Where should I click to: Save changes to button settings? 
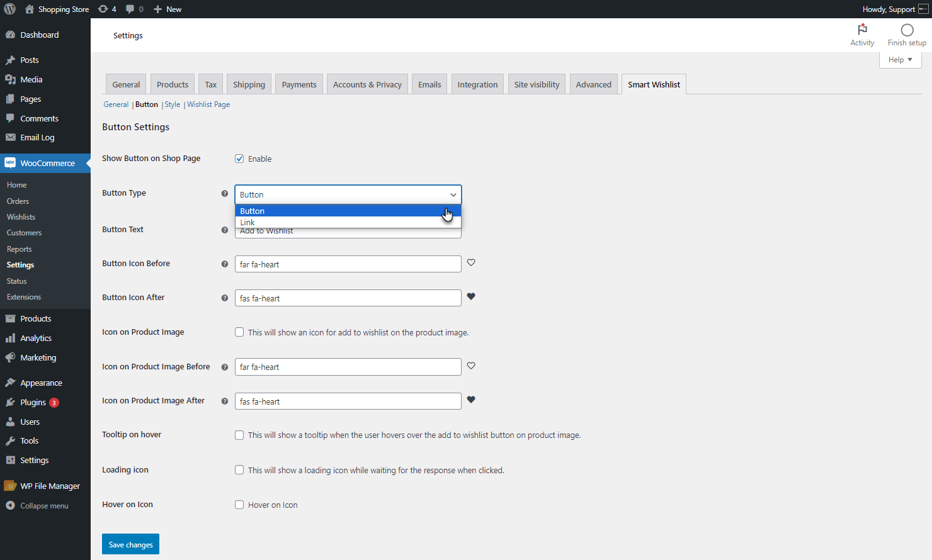click(130, 544)
